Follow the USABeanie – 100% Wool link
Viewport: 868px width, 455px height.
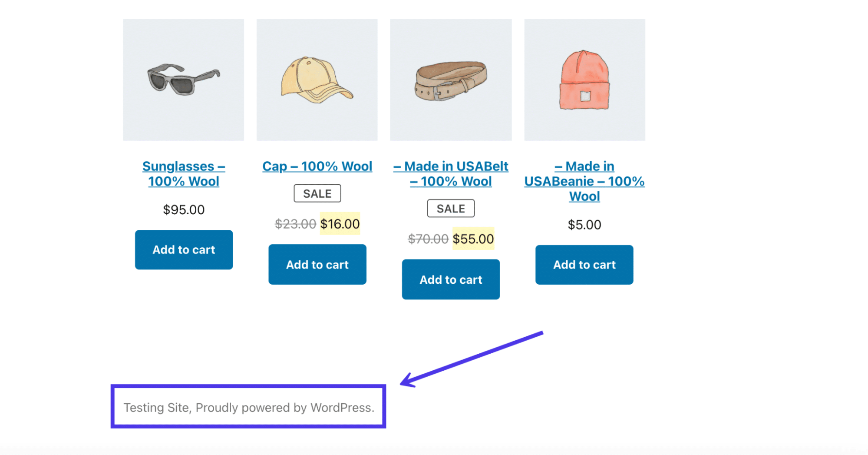coord(584,181)
